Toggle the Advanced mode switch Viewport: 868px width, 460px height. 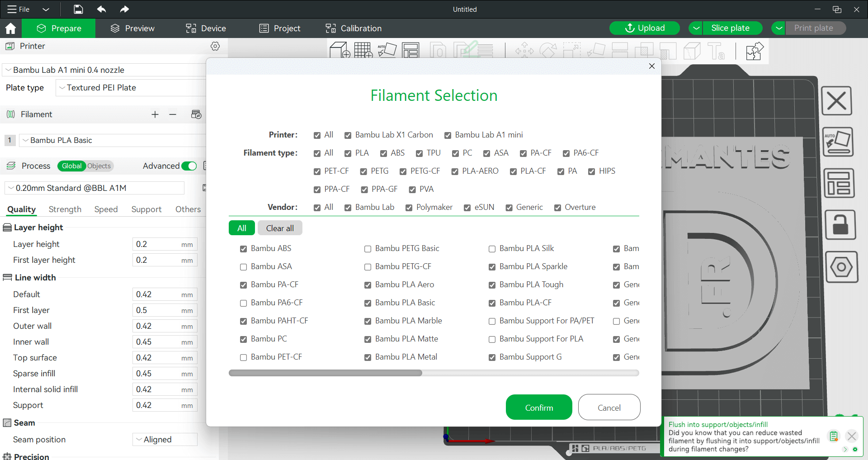(189, 166)
